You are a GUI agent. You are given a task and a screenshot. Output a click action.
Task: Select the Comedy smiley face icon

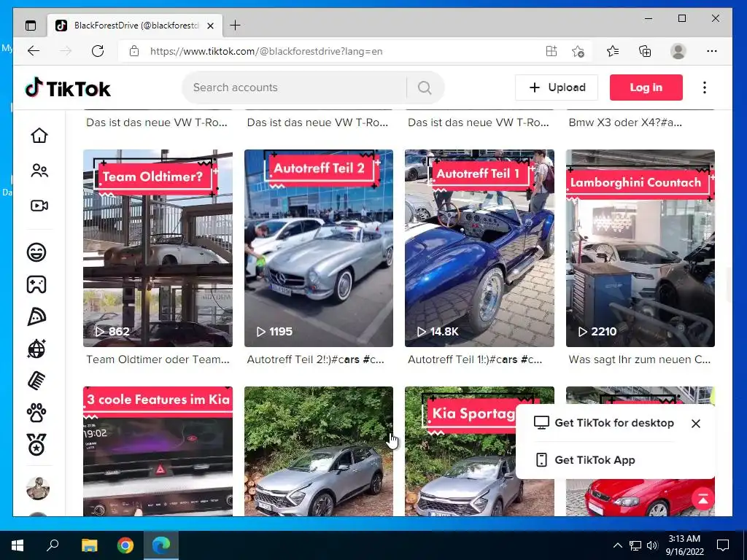(36, 252)
